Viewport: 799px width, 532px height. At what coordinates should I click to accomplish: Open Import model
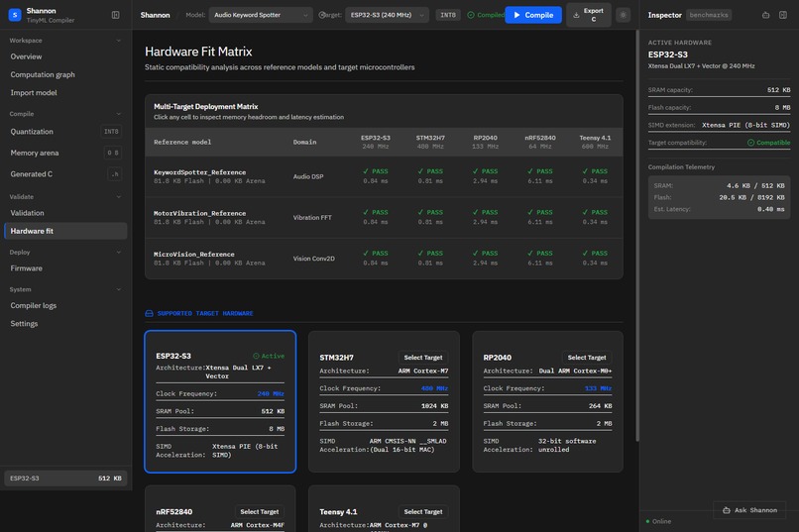(65, 93)
